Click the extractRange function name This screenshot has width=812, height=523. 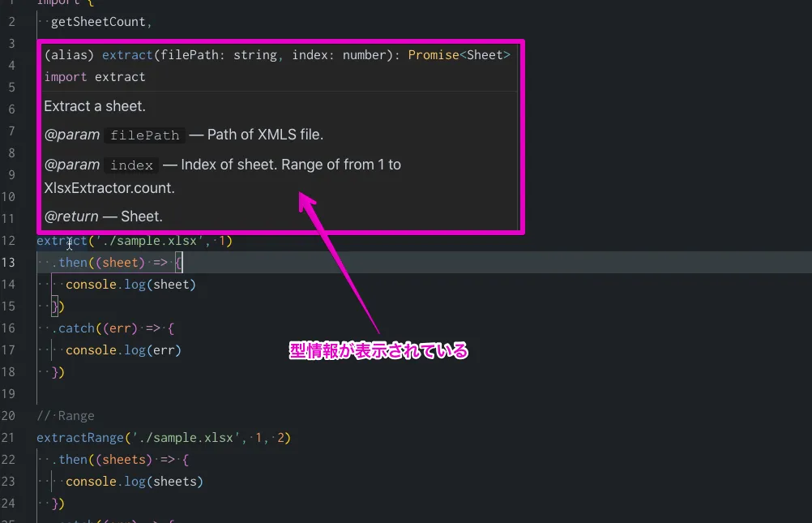pos(79,438)
